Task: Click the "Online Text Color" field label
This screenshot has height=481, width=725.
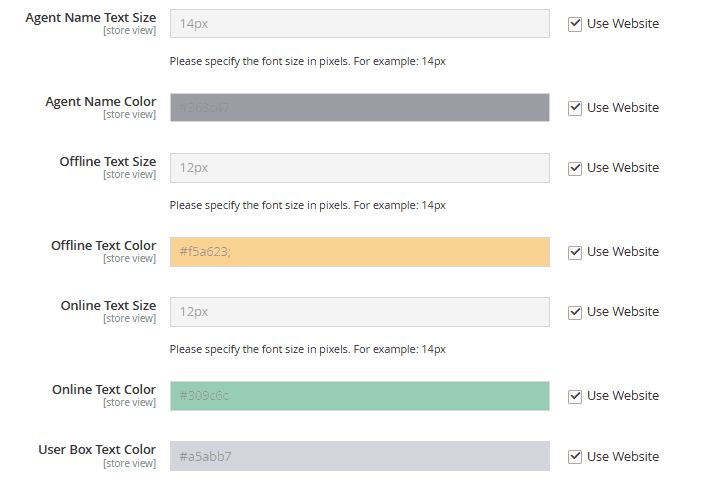Action: point(104,390)
